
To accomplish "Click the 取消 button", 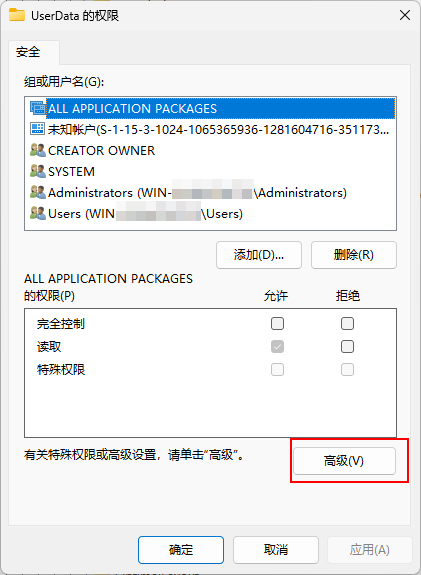I will pos(275,550).
